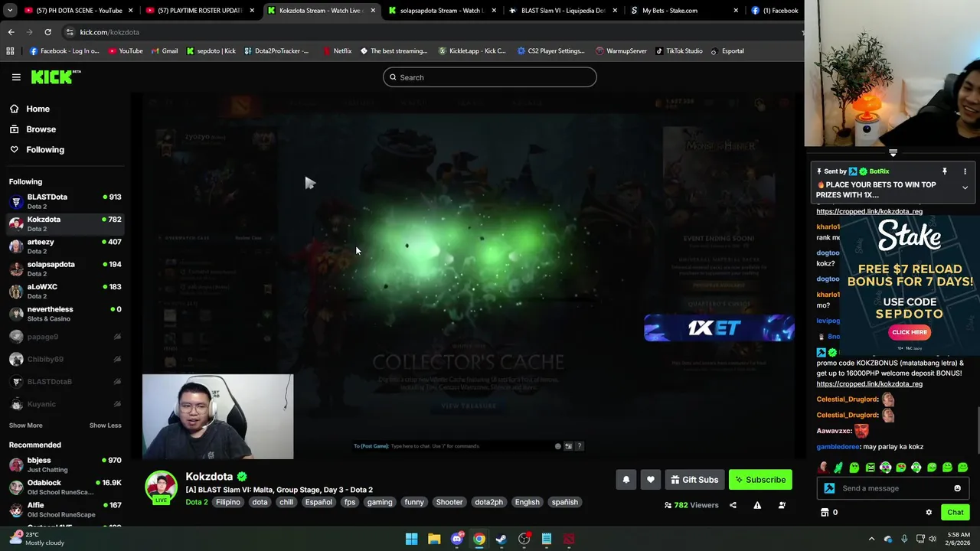Open the Kick hamburger sidebar menu
The height and width of the screenshot is (551, 980).
click(16, 77)
